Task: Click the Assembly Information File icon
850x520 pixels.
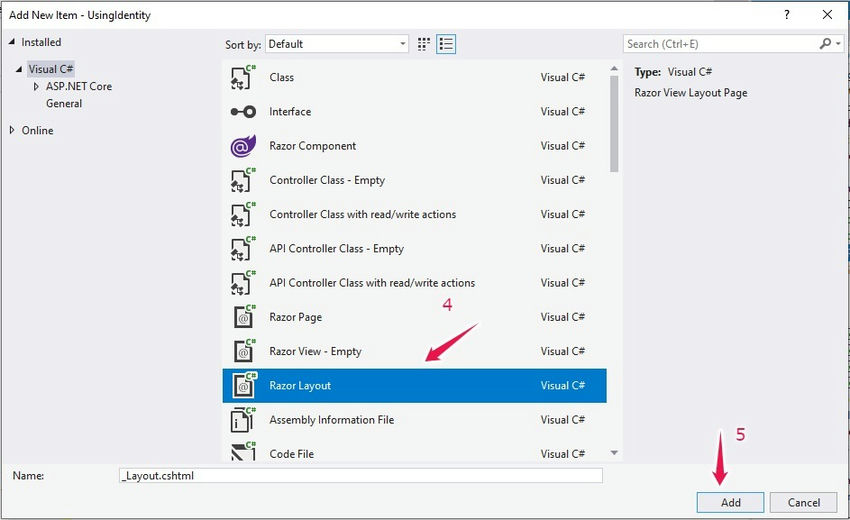Action: click(x=243, y=420)
